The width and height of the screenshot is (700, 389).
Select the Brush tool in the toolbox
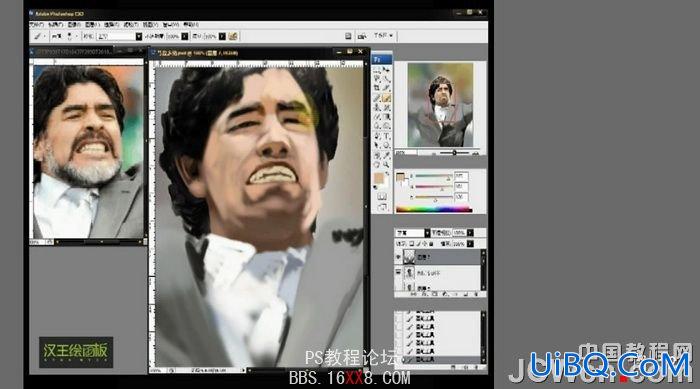387,98
